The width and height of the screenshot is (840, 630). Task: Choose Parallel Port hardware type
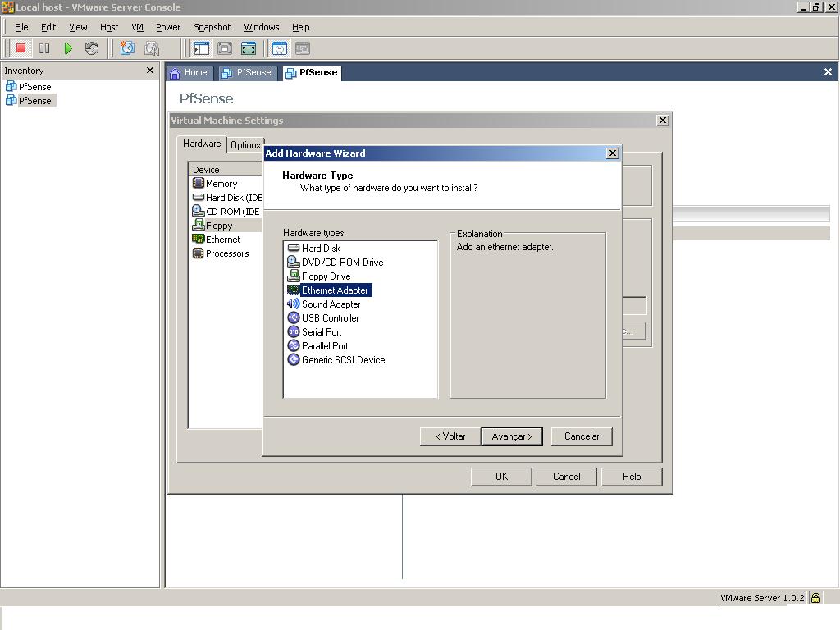point(318,345)
